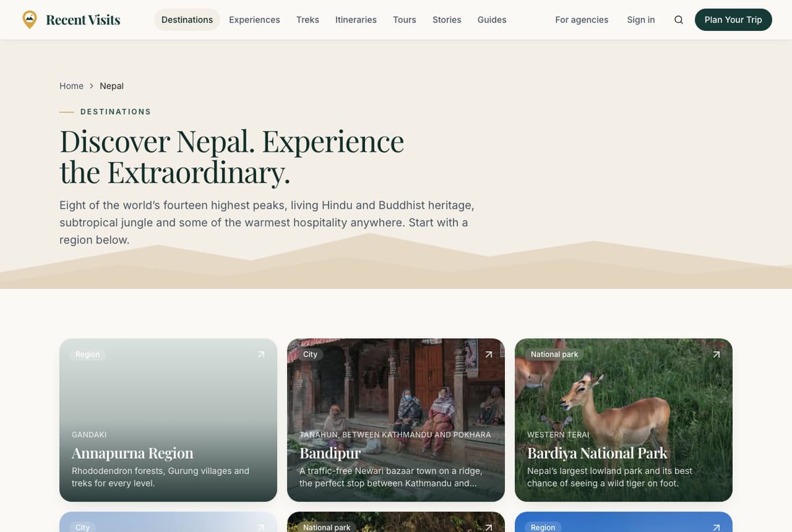The height and width of the screenshot is (532, 792).
Task: Click the Sign in link
Action: 641,20
